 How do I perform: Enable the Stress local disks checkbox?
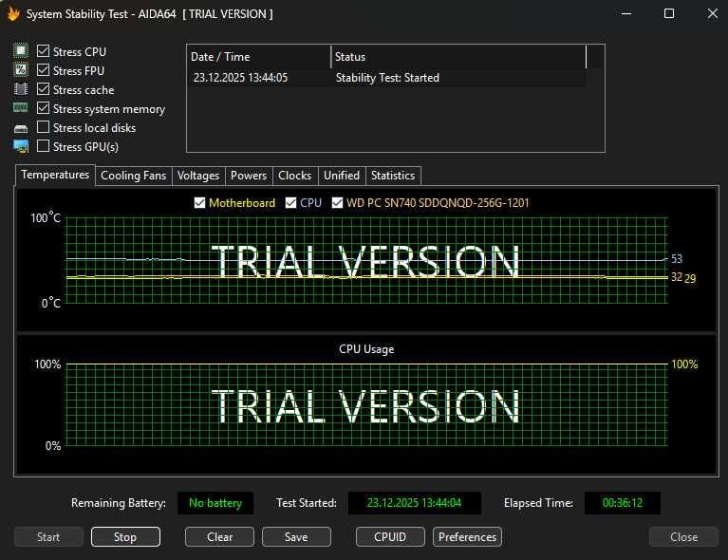pyautogui.click(x=43, y=127)
